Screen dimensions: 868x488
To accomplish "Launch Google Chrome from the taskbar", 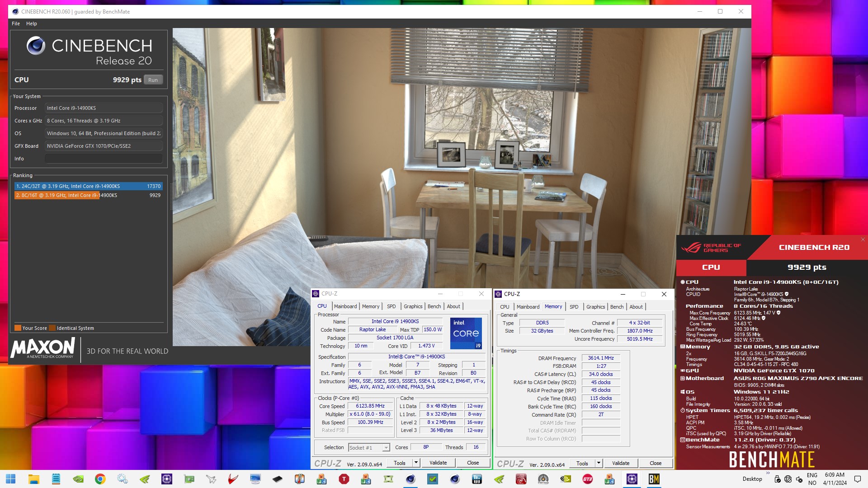I will pos(100,479).
